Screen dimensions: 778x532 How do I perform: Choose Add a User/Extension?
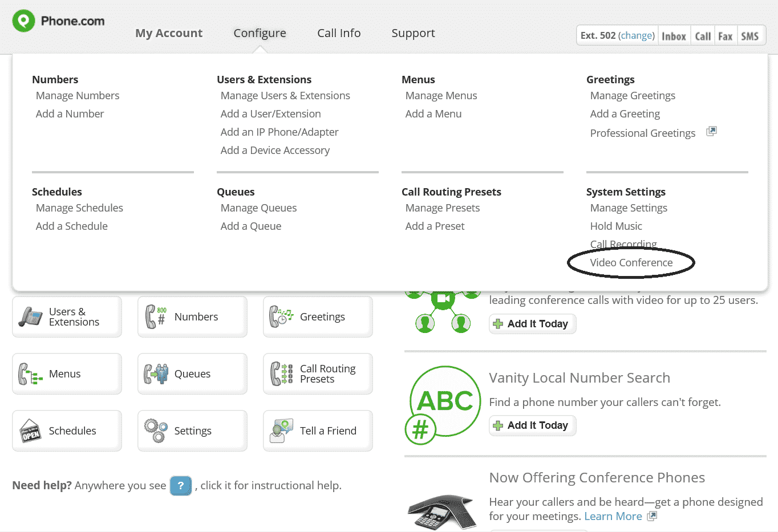(271, 114)
